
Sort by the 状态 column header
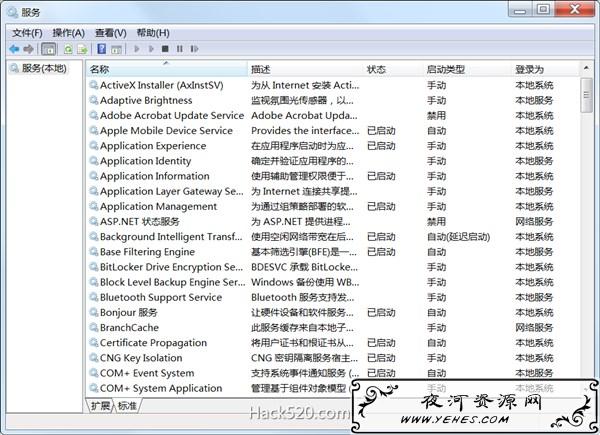(394, 69)
